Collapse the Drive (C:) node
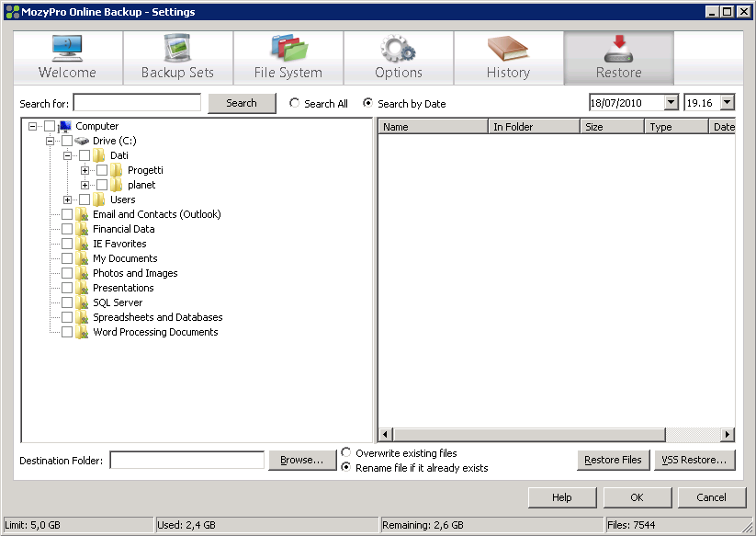The image size is (756, 536). (x=50, y=142)
